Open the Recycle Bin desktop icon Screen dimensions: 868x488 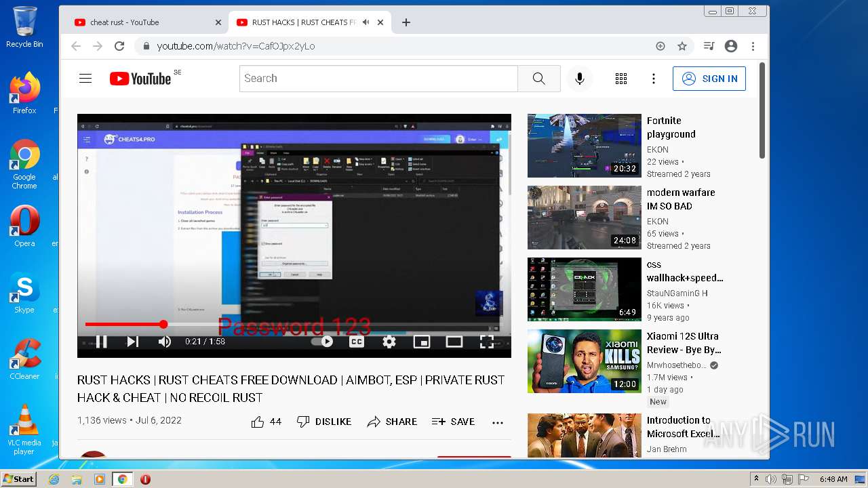point(24,28)
